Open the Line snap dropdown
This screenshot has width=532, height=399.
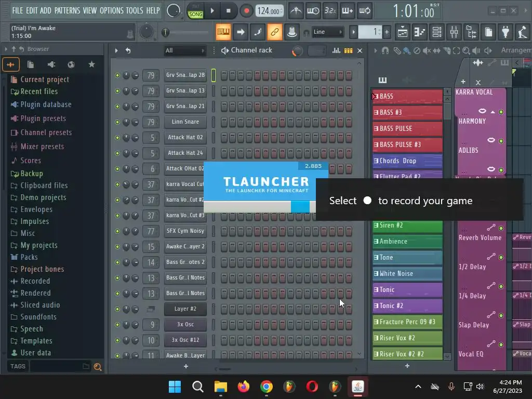click(x=327, y=32)
